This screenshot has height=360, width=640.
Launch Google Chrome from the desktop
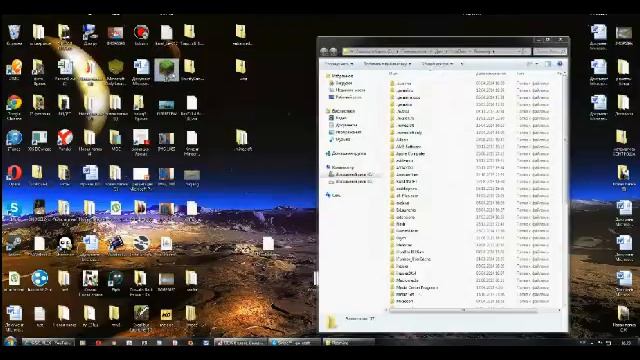(14, 107)
